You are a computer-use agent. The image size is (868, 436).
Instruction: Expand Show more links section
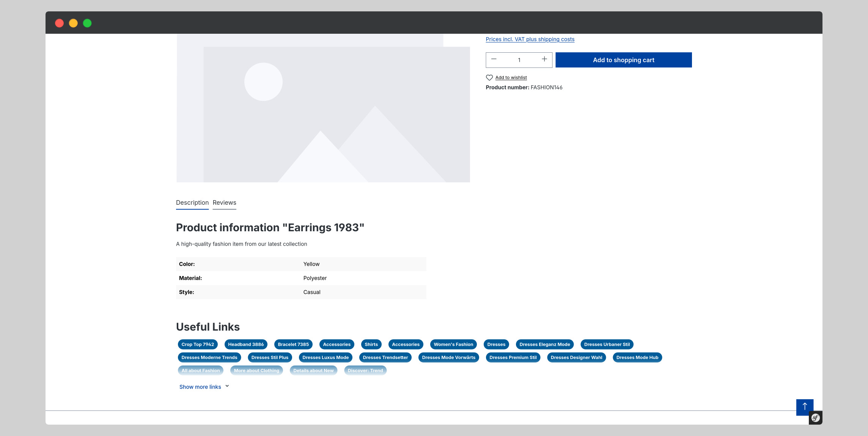204,386
